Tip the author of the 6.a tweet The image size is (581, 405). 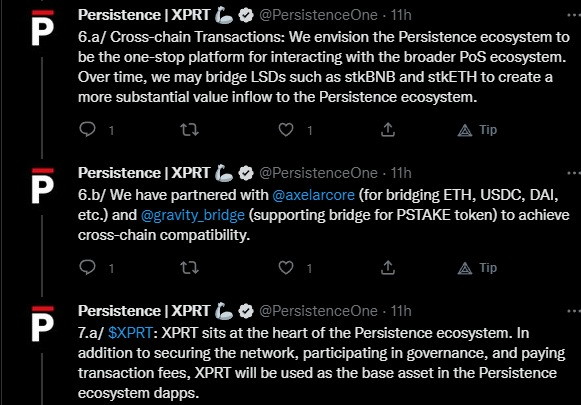[477, 130]
